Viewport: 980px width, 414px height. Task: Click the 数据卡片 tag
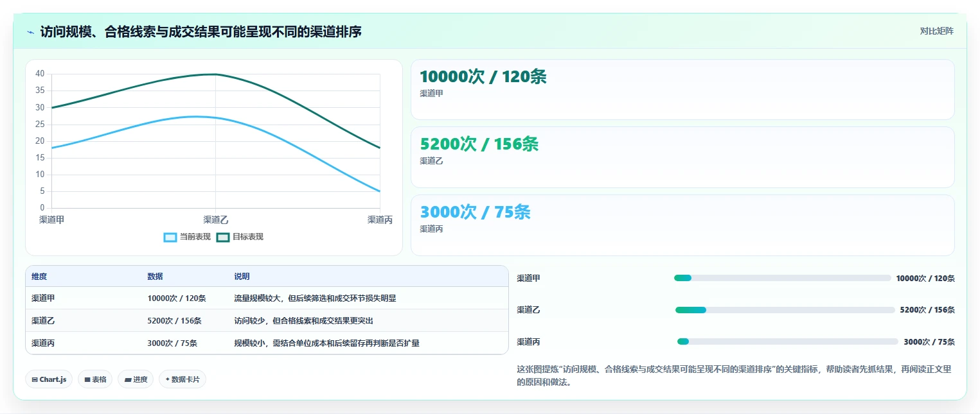click(x=183, y=379)
